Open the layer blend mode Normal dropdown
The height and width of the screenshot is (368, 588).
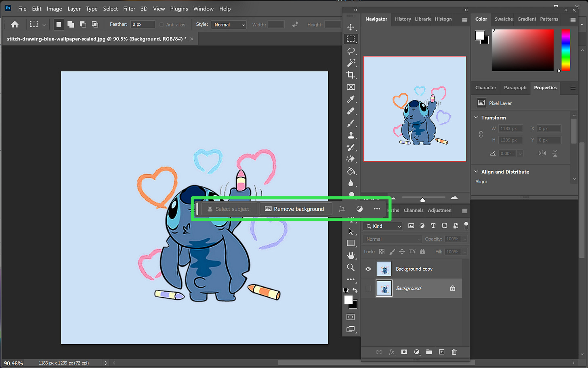point(392,239)
